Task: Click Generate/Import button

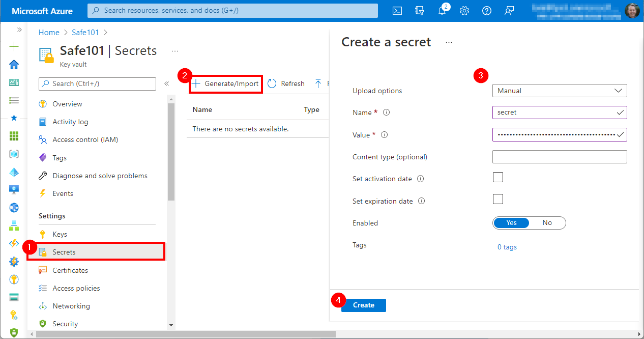Action: click(226, 83)
